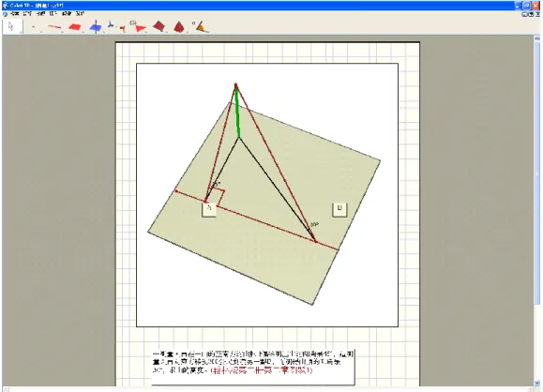Select the Line tool
The height and width of the screenshot is (392, 543).
pos(54,26)
